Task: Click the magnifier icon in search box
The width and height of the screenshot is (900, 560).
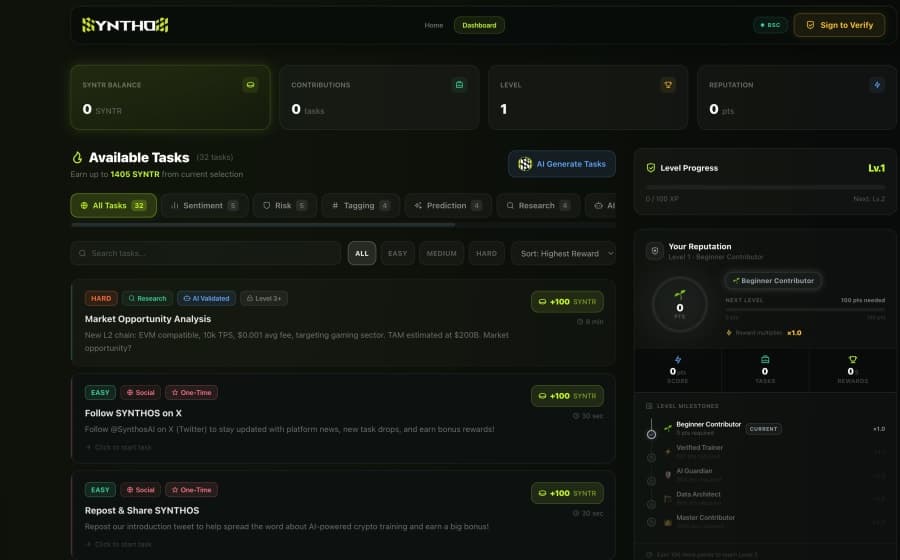Action: coord(82,253)
